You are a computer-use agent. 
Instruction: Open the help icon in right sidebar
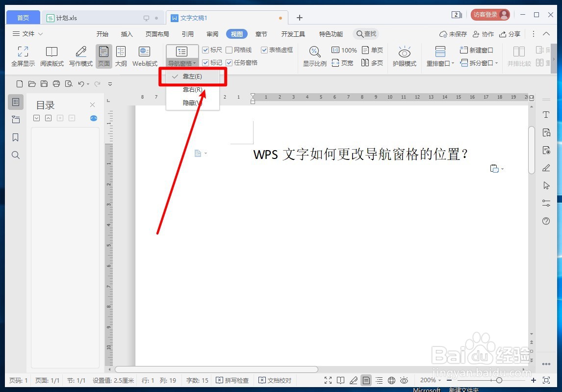pyautogui.click(x=546, y=221)
